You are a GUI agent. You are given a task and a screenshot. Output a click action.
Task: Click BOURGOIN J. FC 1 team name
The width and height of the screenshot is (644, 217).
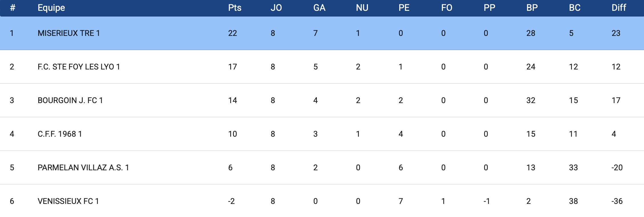pos(70,100)
